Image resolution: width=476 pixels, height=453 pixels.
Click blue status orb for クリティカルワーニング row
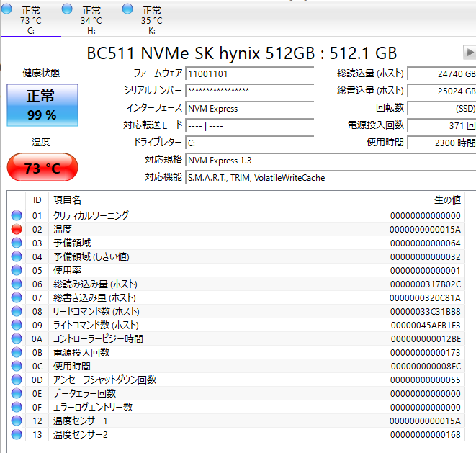click(x=17, y=215)
